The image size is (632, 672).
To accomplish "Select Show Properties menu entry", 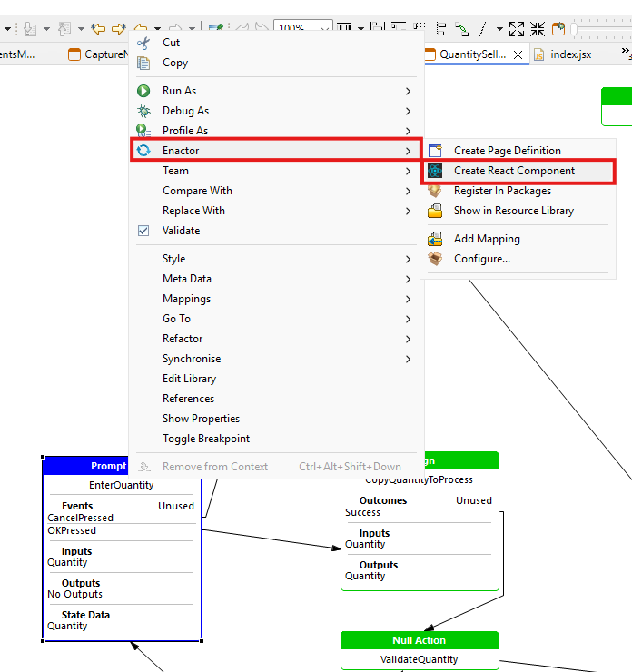I will pyautogui.click(x=201, y=419).
